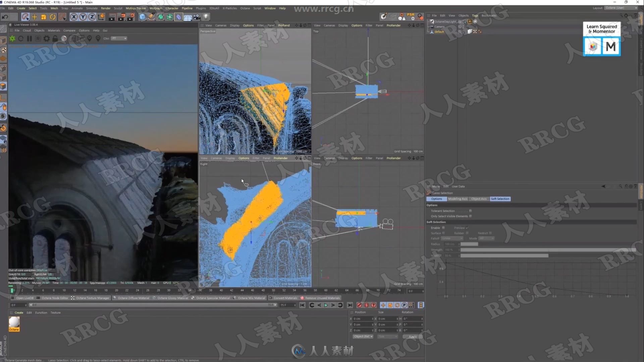
Task: Click the Undo arrow in main toolbar
Action: (5, 17)
